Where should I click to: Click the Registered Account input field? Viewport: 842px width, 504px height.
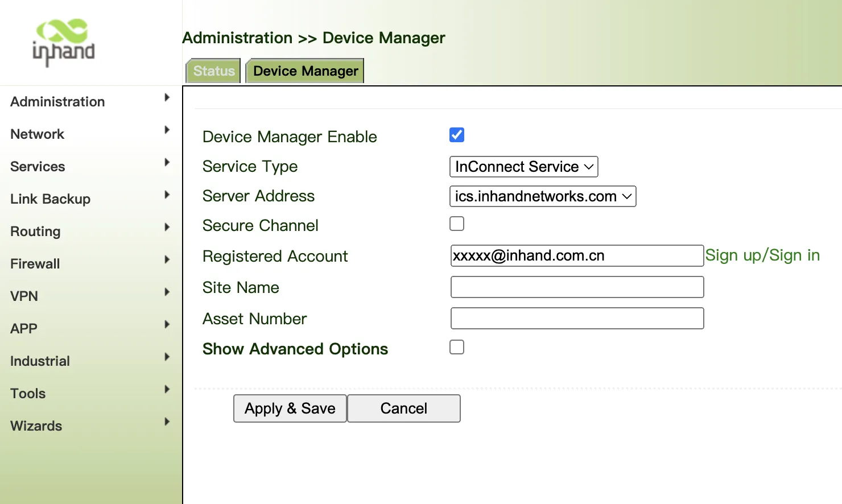coord(577,255)
